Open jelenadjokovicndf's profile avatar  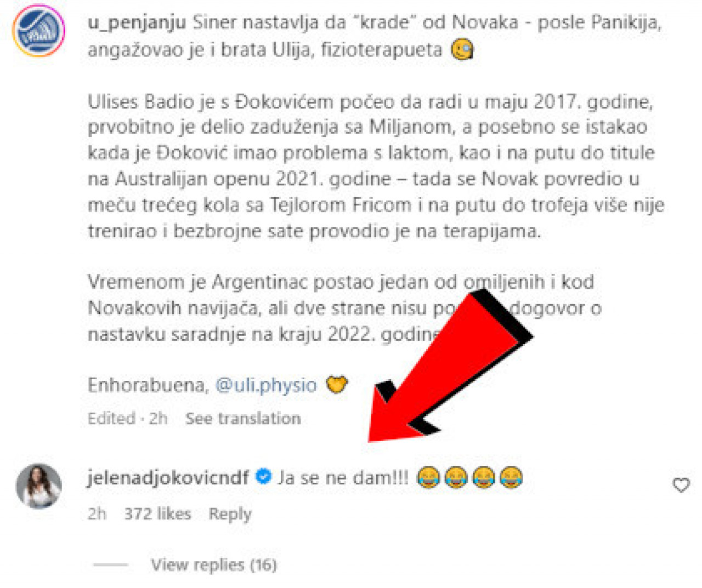coord(38,486)
